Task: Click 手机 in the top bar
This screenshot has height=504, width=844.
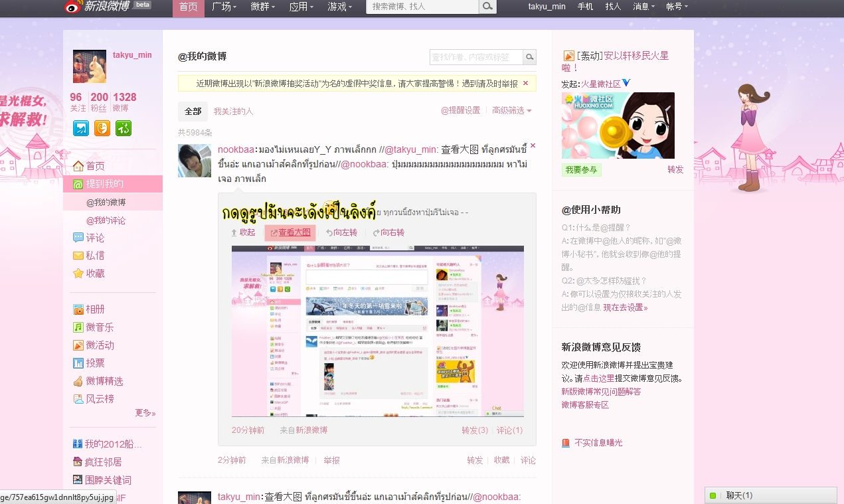Action: (585, 7)
